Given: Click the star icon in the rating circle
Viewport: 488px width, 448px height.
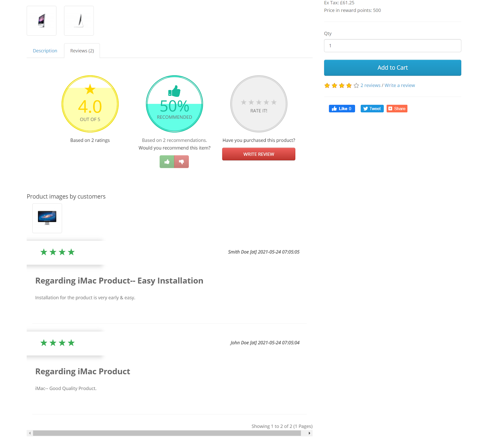Looking at the screenshot, I should pos(90,89).
